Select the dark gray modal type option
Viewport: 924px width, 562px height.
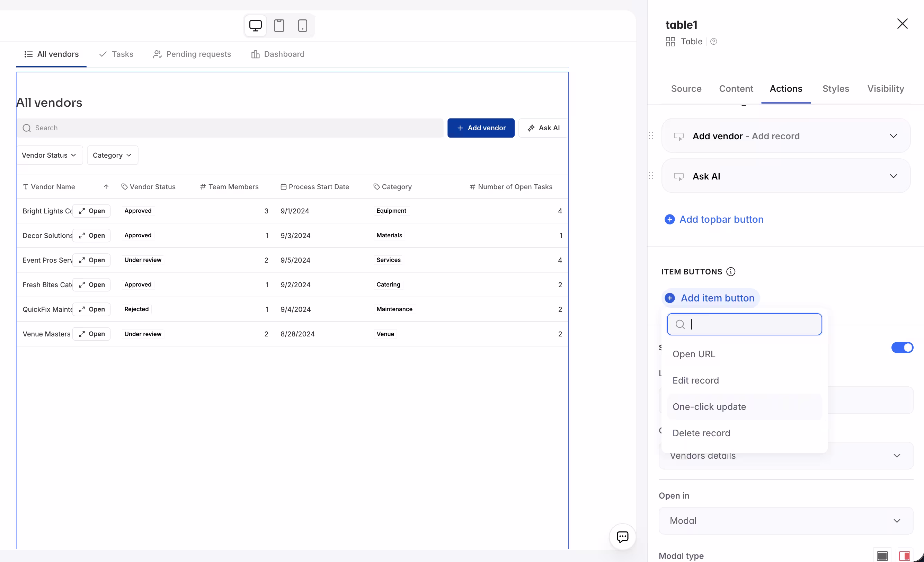point(882,556)
